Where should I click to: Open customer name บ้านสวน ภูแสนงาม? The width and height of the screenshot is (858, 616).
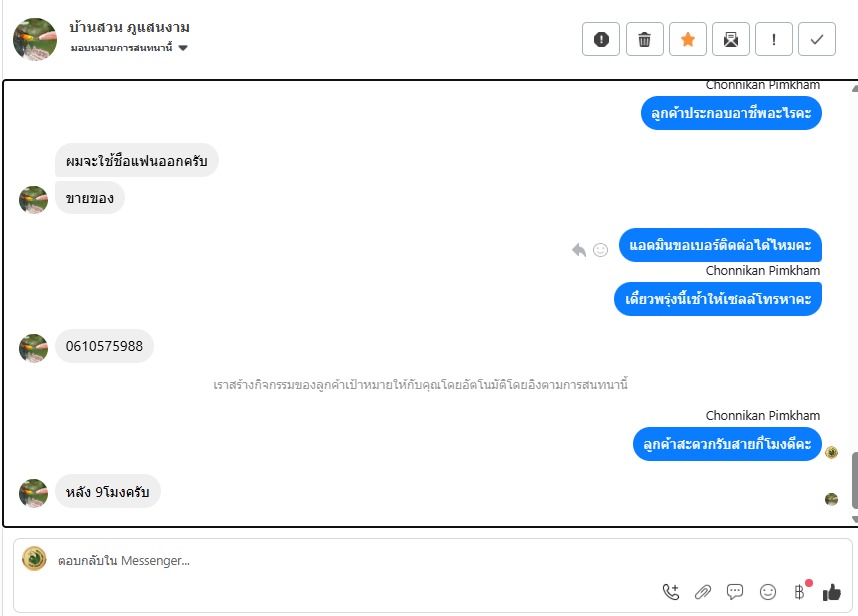coord(130,27)
